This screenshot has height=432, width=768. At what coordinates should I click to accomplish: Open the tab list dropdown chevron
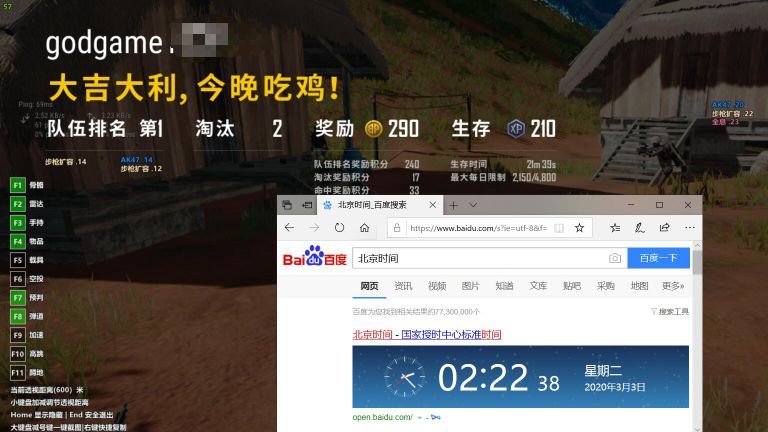coord(473,204)
